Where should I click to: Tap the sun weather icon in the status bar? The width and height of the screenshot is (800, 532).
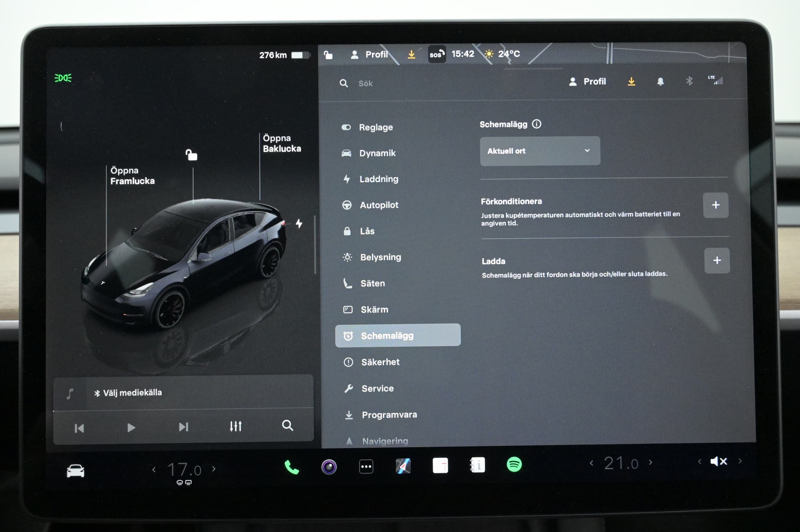(489, 54)
